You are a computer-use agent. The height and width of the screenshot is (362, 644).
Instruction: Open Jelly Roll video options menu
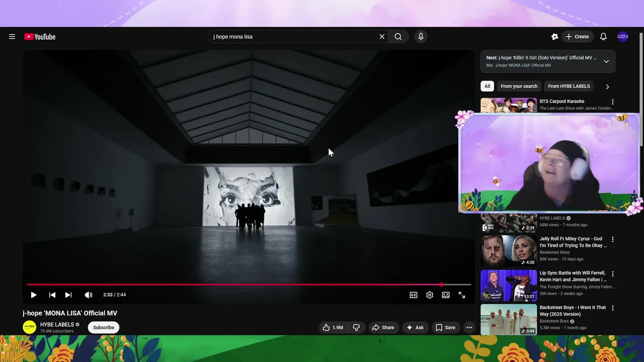point(613,239)
